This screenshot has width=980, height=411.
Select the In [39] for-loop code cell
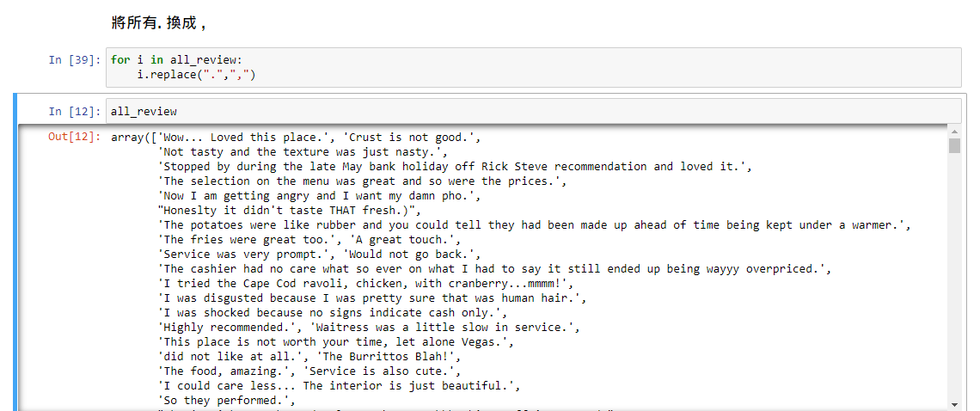[x=533, y=68]
